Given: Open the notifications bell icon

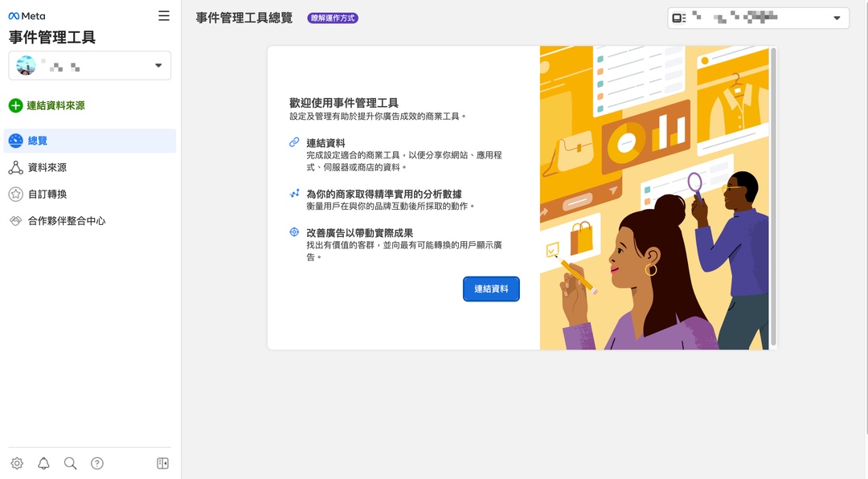Looking at the screenshot, I should (43, 464).
